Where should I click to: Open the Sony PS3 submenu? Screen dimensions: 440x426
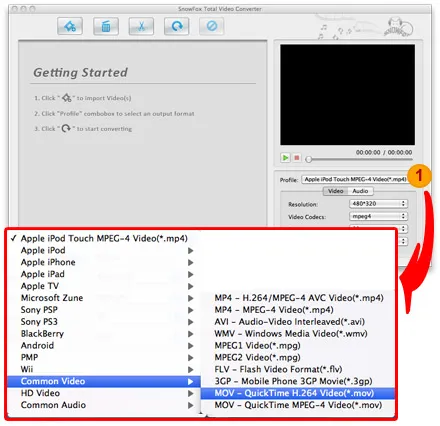click(x=103, y=322)
